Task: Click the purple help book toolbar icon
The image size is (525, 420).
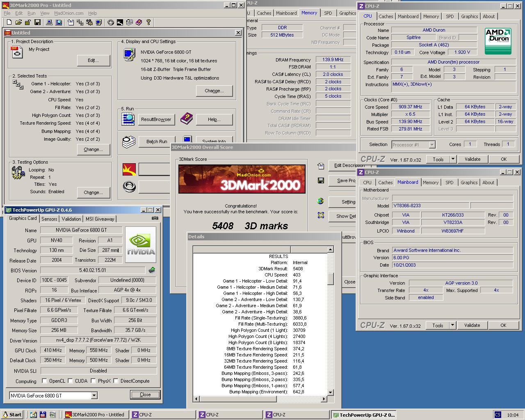Action: (x=139, y=22)
